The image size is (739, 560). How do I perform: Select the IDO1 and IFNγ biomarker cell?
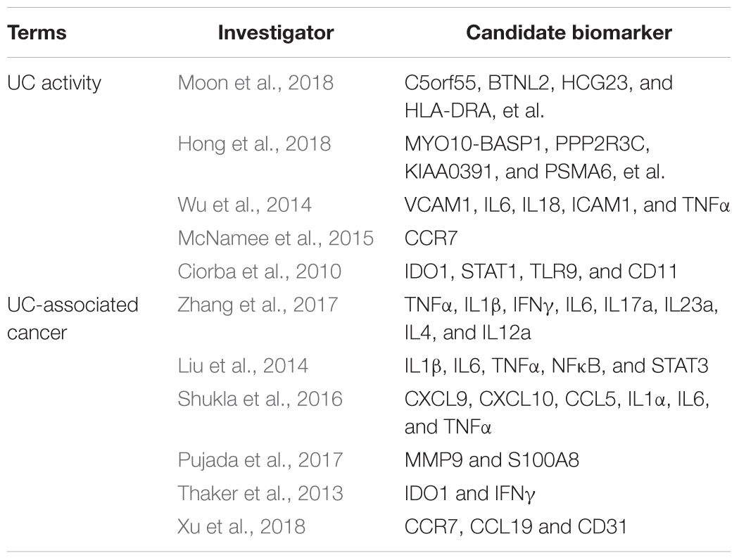pos(470,494)
